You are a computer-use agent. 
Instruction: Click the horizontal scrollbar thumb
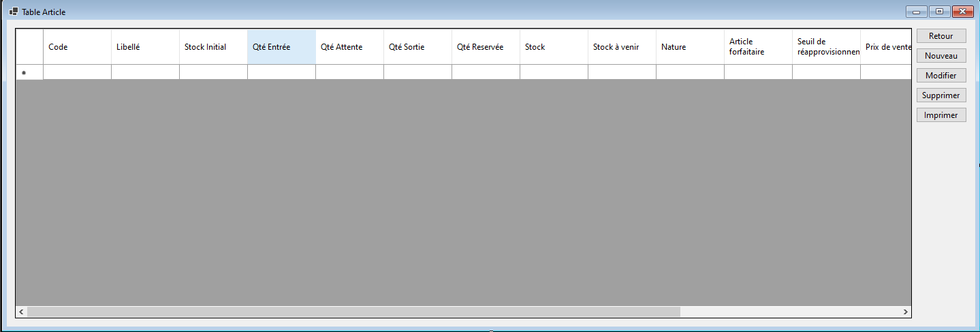point(353,312)
